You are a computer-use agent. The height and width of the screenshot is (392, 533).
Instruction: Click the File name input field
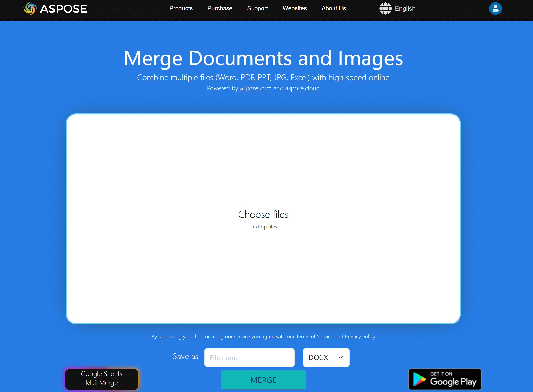click(x=249, y=357)
